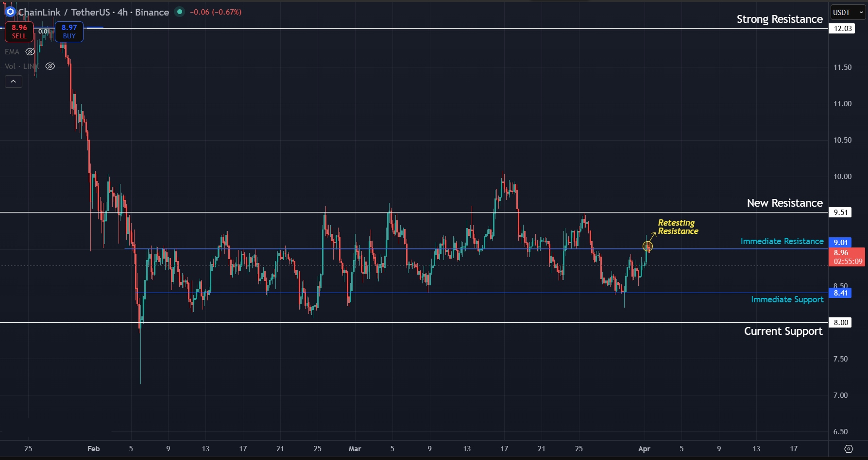Click Binance in the symbol title bar
Viewport: 868px width, 460px height.
(153, 12)
